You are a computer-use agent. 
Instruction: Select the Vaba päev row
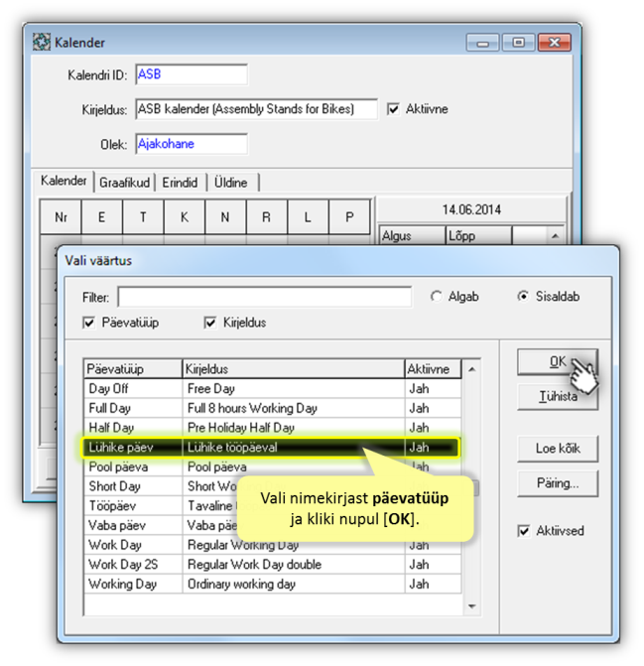tap(273, 525)
